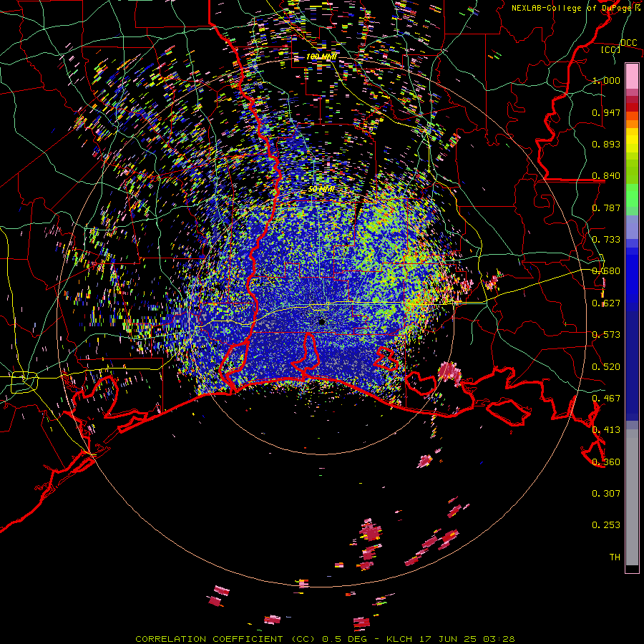Click the 0.307 scale value
644x644 pixels.
(606, 494)
